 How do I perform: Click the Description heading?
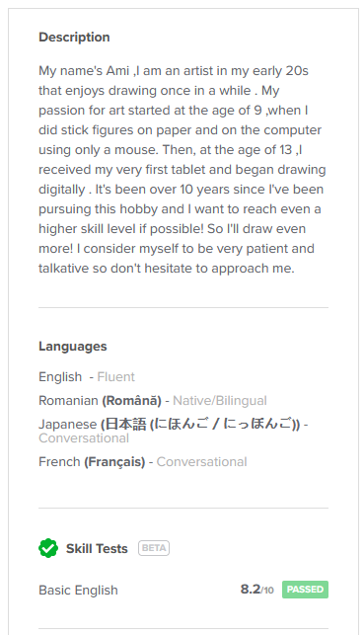pos(74,38)
